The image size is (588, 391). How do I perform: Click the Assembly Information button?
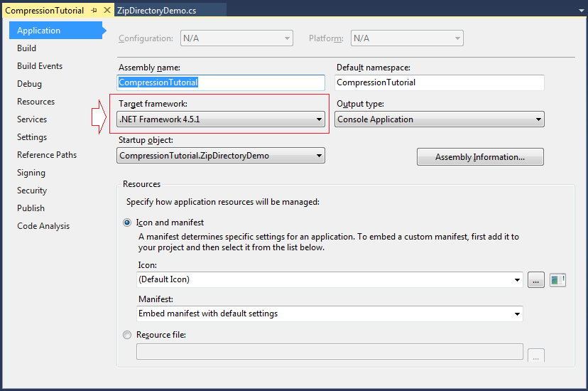(x=480, y=157)
